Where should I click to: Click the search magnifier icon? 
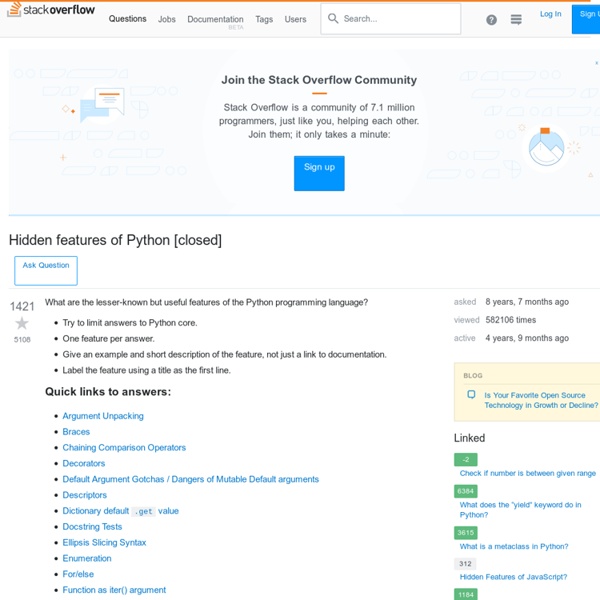[x=333, y=18]
